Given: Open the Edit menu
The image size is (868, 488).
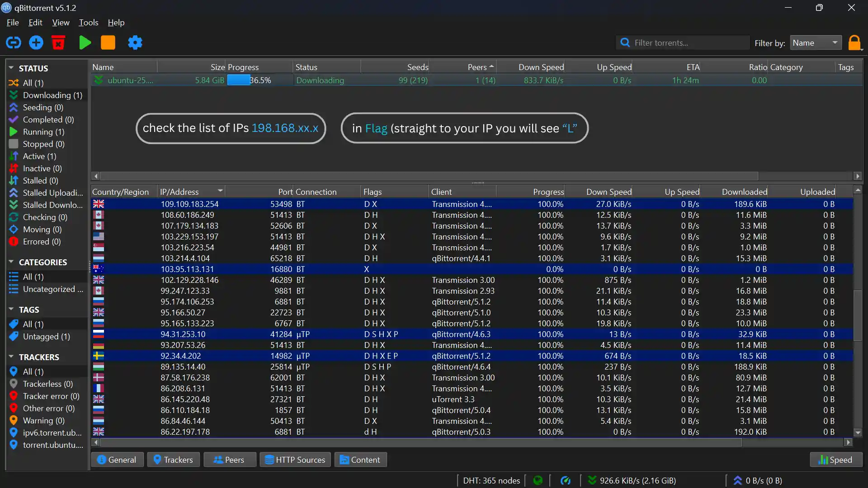Looking at the screenshot, I should [35, 22].
